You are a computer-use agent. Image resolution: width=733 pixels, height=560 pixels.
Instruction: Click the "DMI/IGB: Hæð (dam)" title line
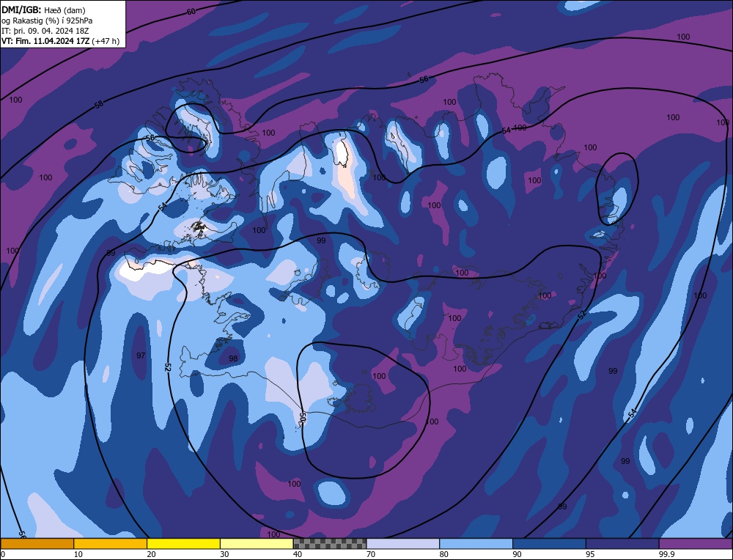(43, 10)
